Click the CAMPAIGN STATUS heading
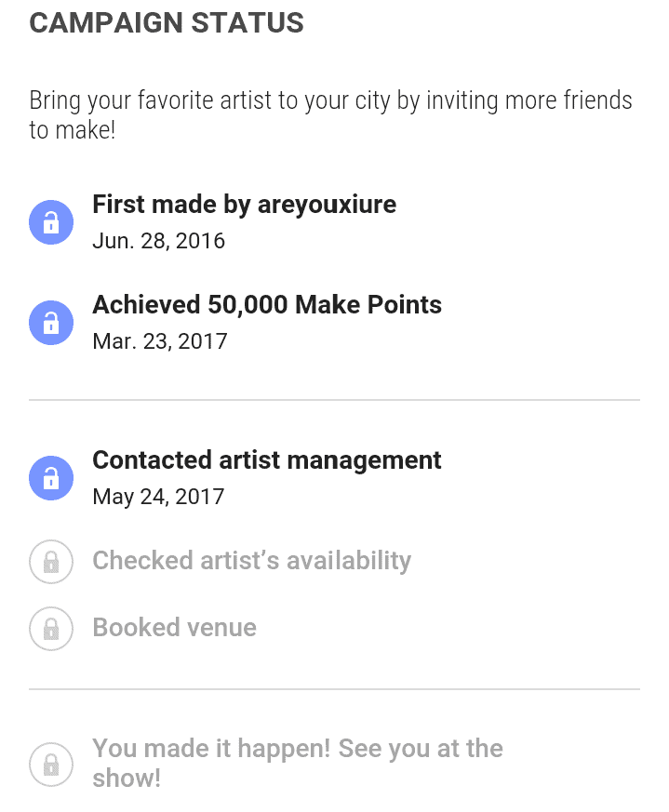Screen dimensions: 669x812 pyautogui.click(x=167, y=23)
